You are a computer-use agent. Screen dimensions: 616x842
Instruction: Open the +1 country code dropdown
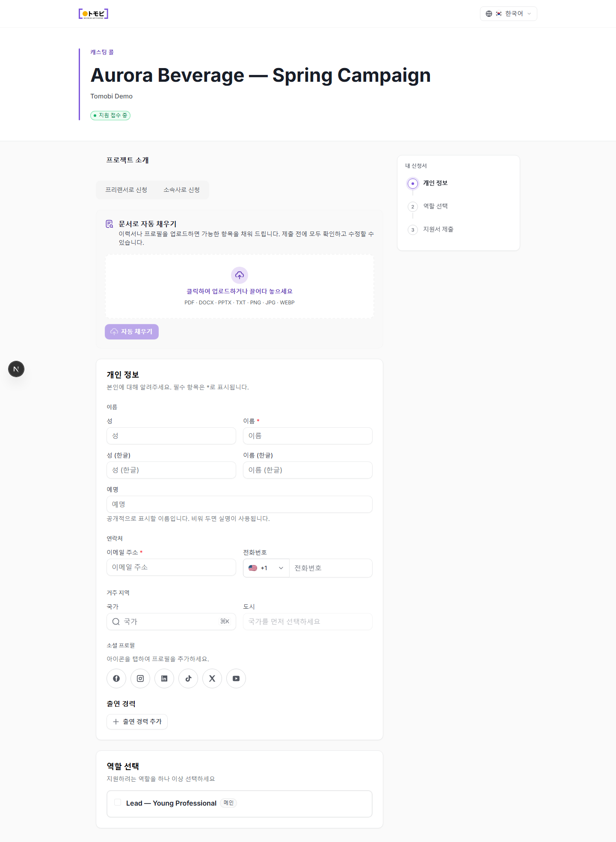click(266, 568)
